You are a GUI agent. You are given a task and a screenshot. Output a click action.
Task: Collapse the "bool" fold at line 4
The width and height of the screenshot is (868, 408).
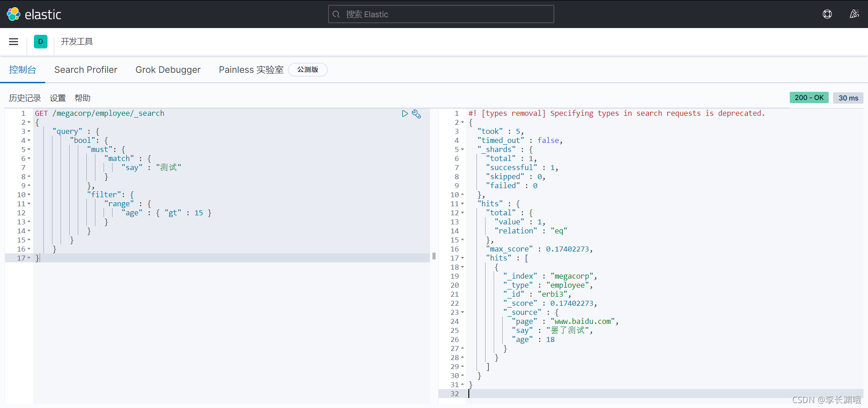click(x=29, y=141)
